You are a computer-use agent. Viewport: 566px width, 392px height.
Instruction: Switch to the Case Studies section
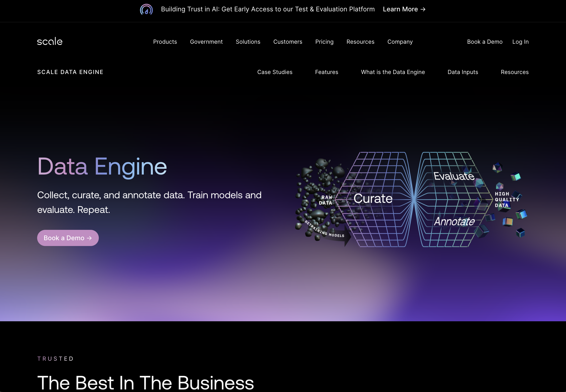click(x=275, y=72)
